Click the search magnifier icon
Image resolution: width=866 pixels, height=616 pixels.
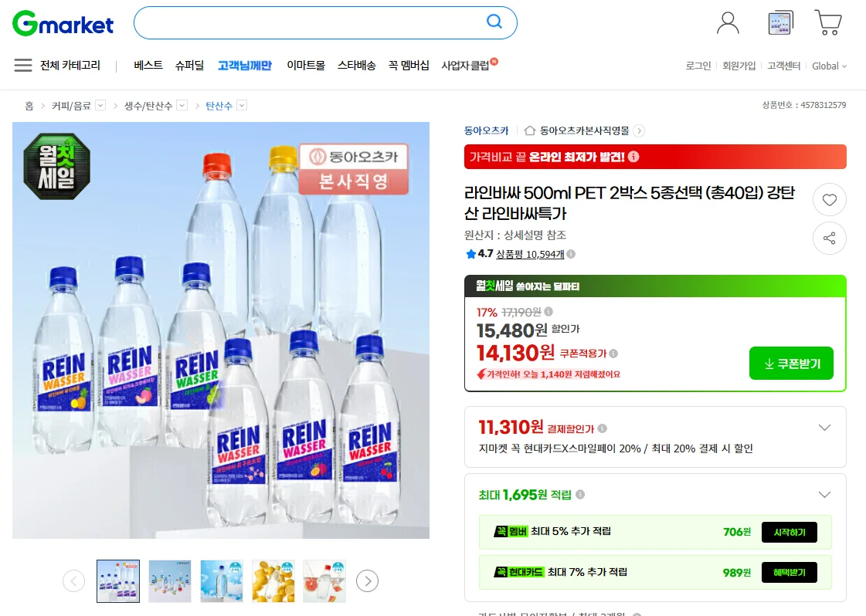(494, 22)
